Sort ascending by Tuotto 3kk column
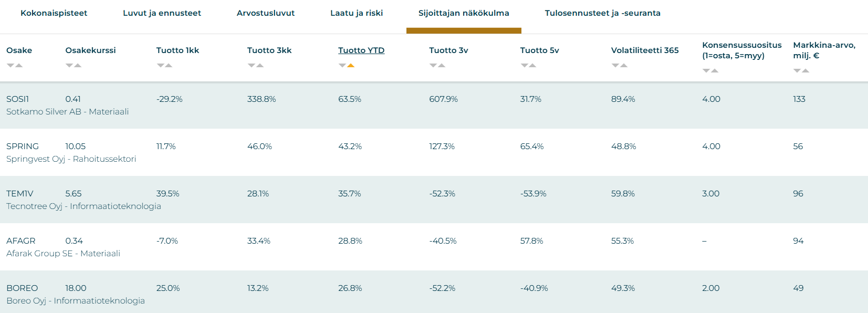The width and height of the screenshot is (868, 313). 259,66
